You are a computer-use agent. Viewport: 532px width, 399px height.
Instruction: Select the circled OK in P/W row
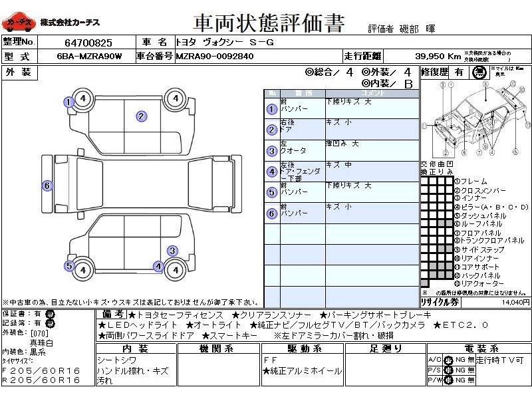[x=448, y=380]
